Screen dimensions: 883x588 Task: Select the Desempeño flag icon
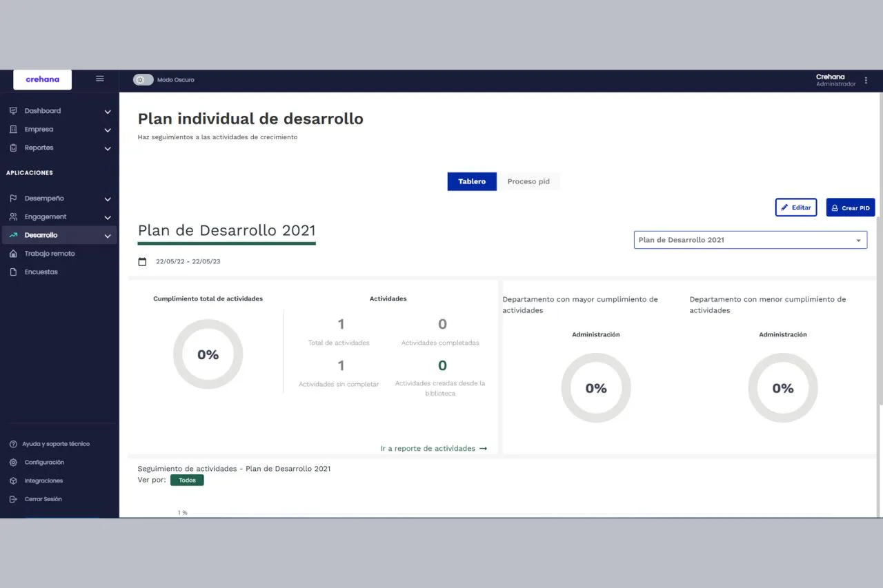tap(14, 198)
